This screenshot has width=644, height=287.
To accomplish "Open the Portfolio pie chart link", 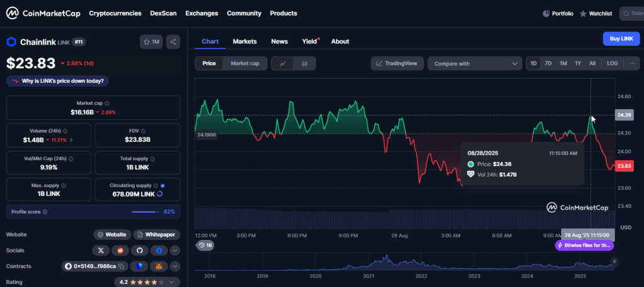I will point(558,14).
